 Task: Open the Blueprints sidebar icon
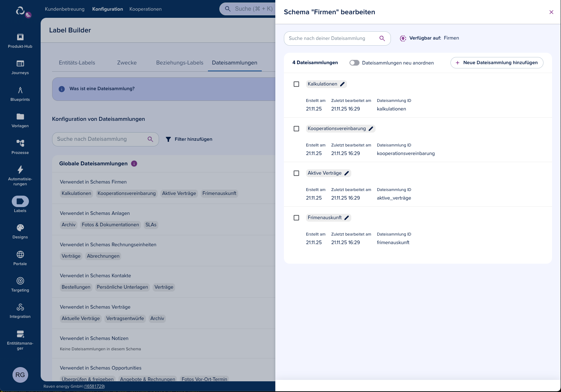click(20, 90)
